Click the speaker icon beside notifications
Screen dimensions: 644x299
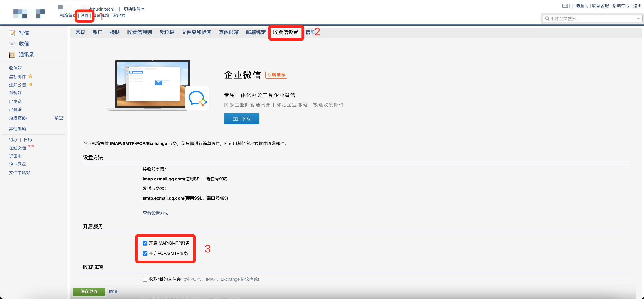pyautogui.click(x=30, y=85)
